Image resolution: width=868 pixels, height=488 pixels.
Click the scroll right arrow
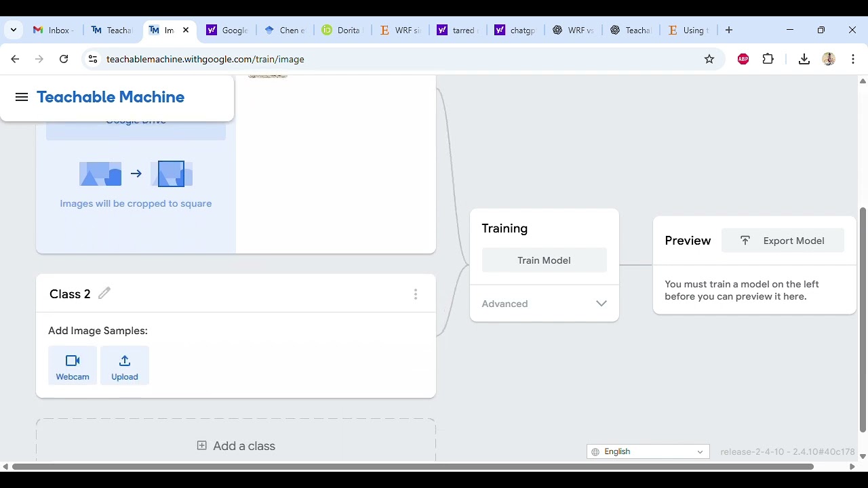click(x=852, y=466)
